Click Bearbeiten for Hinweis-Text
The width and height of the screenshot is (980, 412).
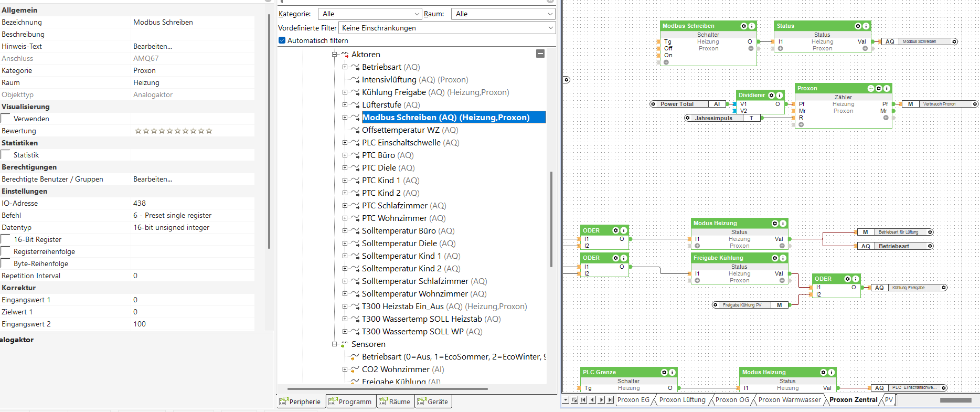coord(153,46)
